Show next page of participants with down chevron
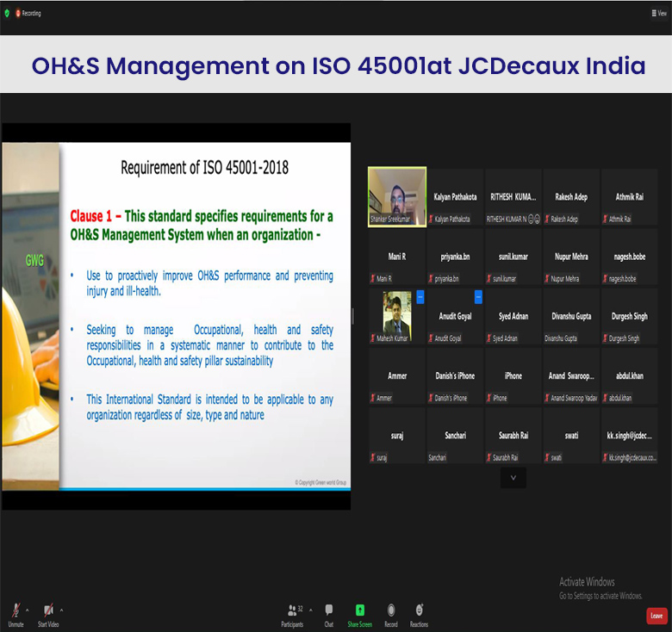The width and height of the screenshot is (672, 632). 513,477
